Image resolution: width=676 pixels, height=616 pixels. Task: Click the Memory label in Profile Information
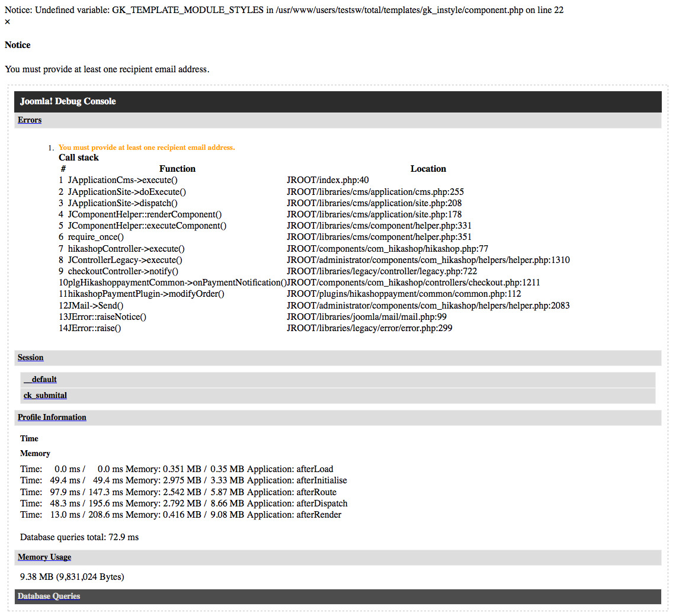click(x=35, y=454)
